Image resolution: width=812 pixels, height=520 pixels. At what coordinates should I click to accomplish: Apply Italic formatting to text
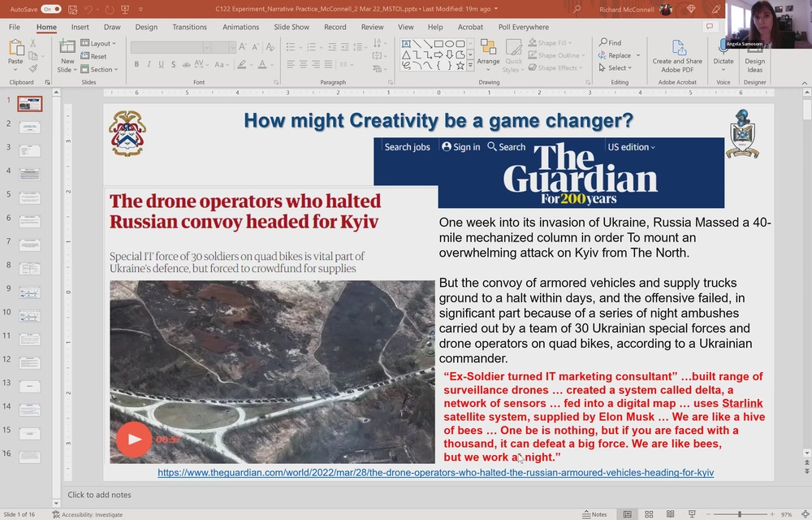coord(148,63)
